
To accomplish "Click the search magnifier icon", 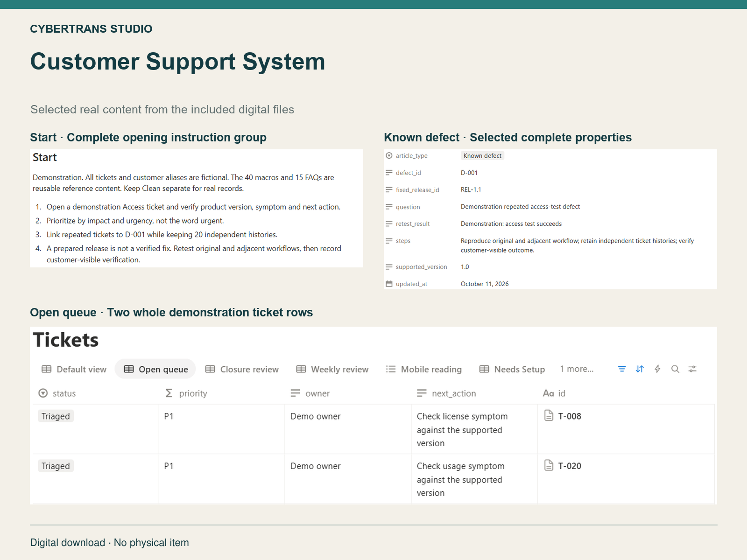I will click(675, 369).
